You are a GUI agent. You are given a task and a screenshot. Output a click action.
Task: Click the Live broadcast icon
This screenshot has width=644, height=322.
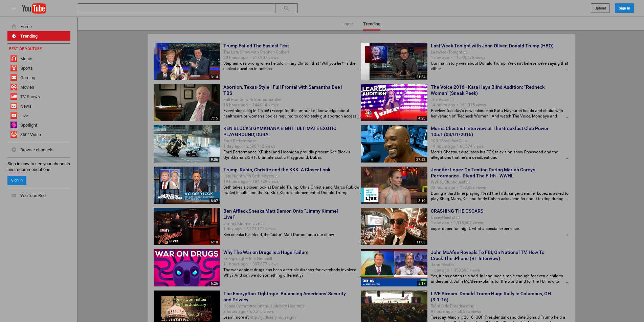14,115
